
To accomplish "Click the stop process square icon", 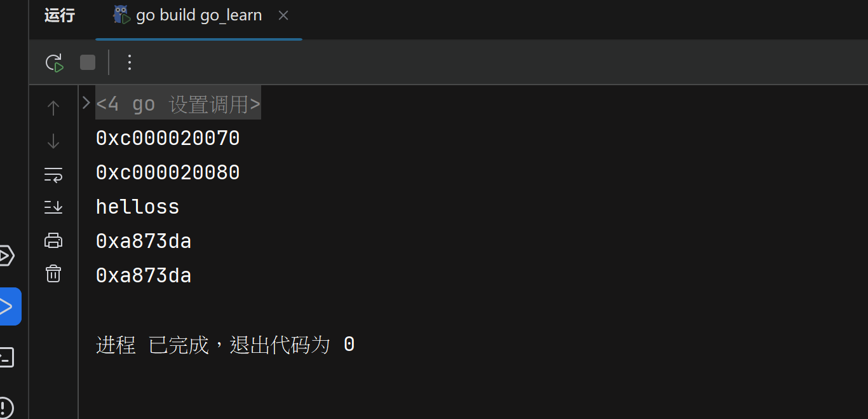I will 88,62.
